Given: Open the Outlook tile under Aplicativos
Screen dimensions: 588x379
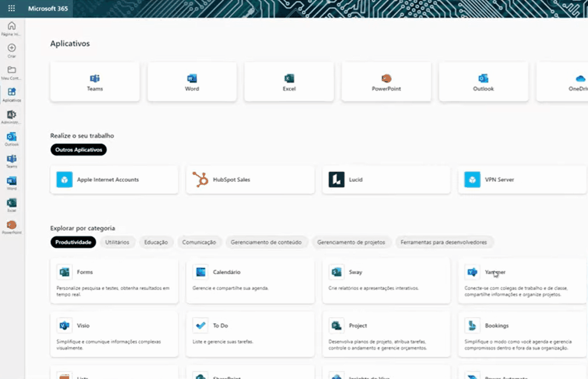Looking at the screenshot, I should tap(483, 82).
